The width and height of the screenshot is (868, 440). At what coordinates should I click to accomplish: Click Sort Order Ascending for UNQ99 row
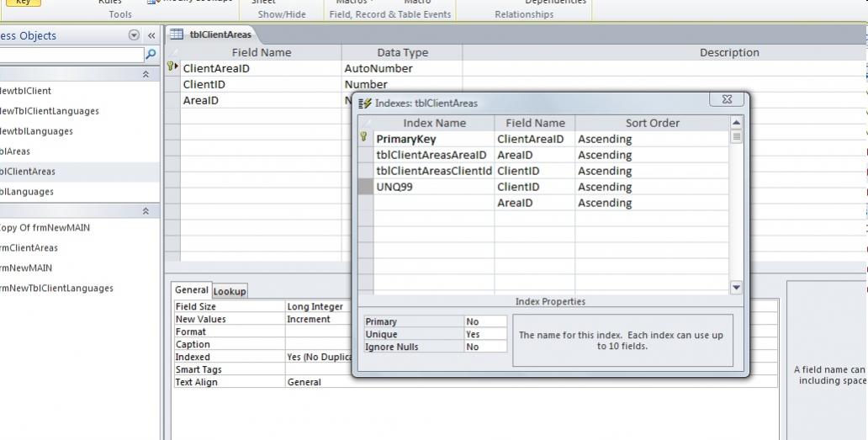(652, 187)
